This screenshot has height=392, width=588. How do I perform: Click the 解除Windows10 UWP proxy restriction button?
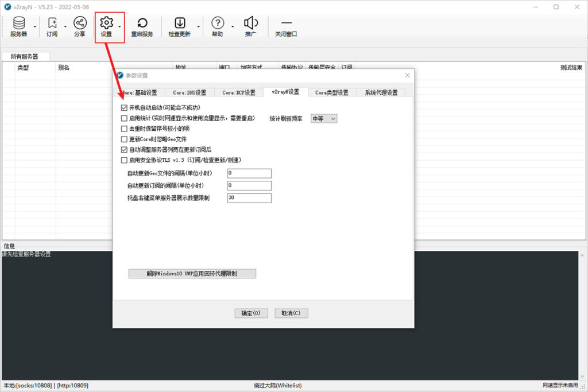[191, 273]
